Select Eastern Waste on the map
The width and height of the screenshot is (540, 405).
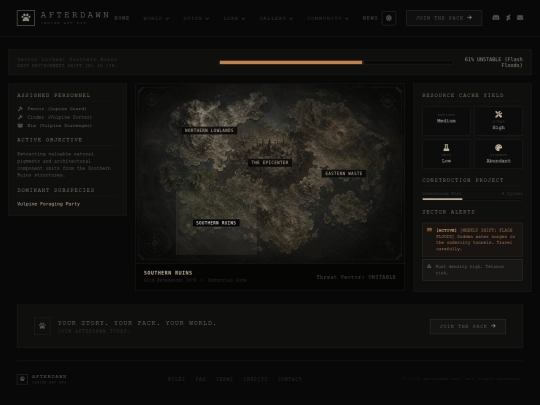[x=344, y=173]
